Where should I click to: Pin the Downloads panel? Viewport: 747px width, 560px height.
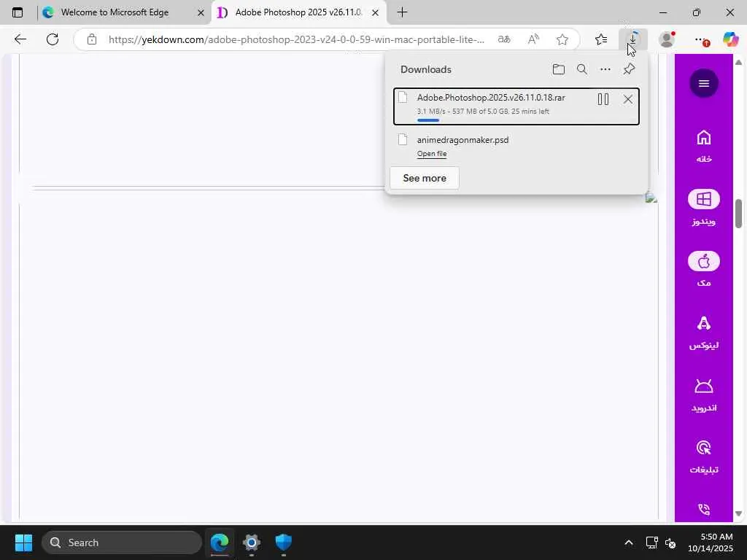point(629,69)
